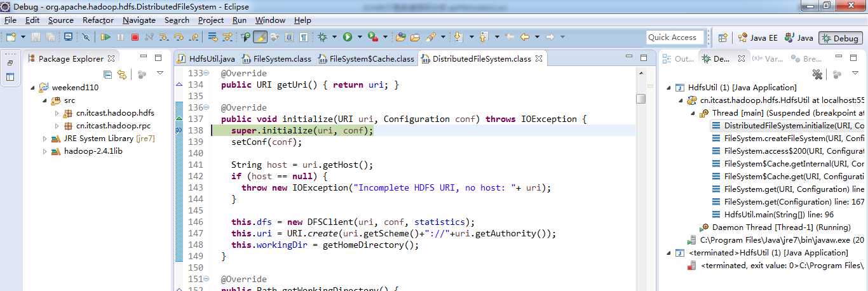The width and height of the screenshot is (868, 291).
Task: Click Previous Annotation toolbar icon
Action: 483,37
